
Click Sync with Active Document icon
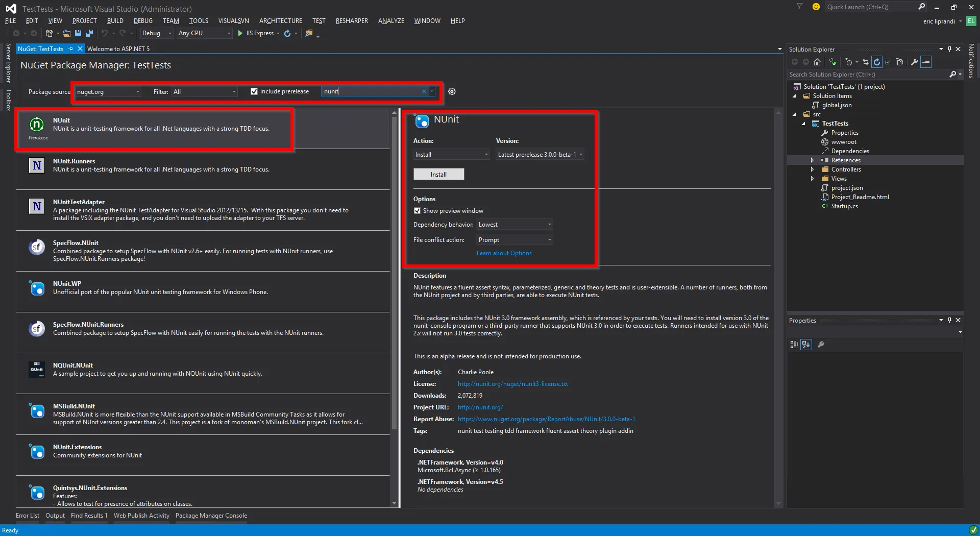(865, 62)
